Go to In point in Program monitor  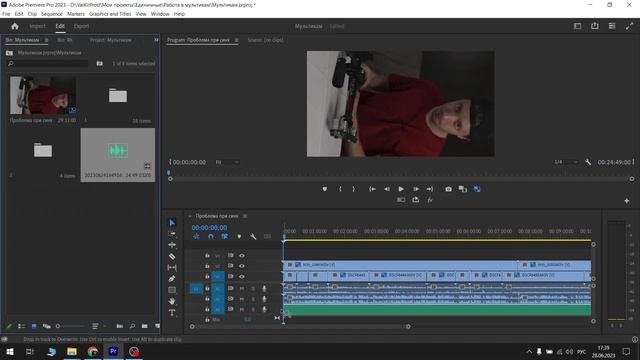372,189
